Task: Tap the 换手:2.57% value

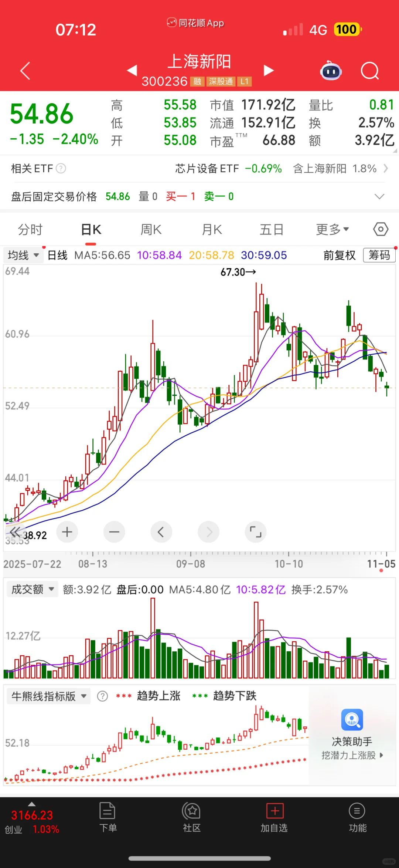Action: (320, 590)
